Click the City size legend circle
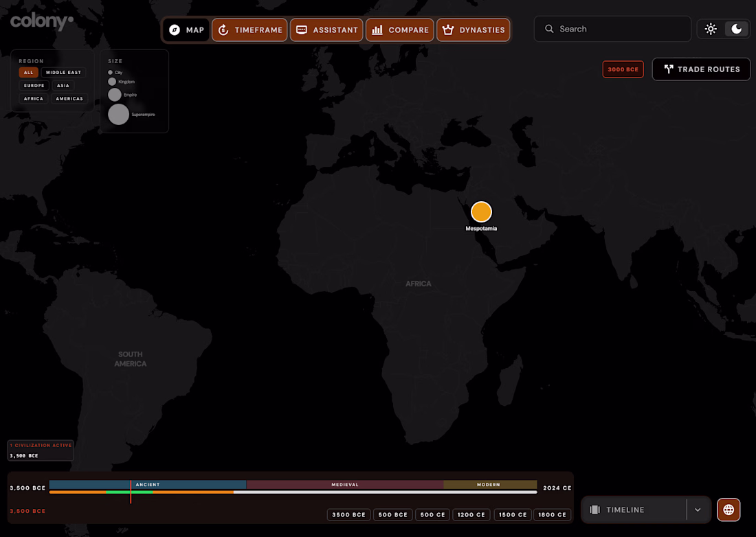Screen dimensions: 756x537 pyautogui.click(x=110, y=72)
